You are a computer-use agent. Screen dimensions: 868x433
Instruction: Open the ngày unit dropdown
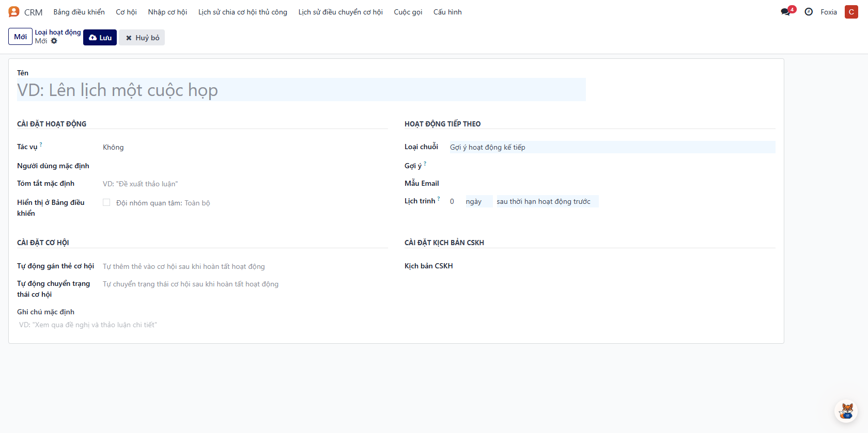click(x=478, y=201)
